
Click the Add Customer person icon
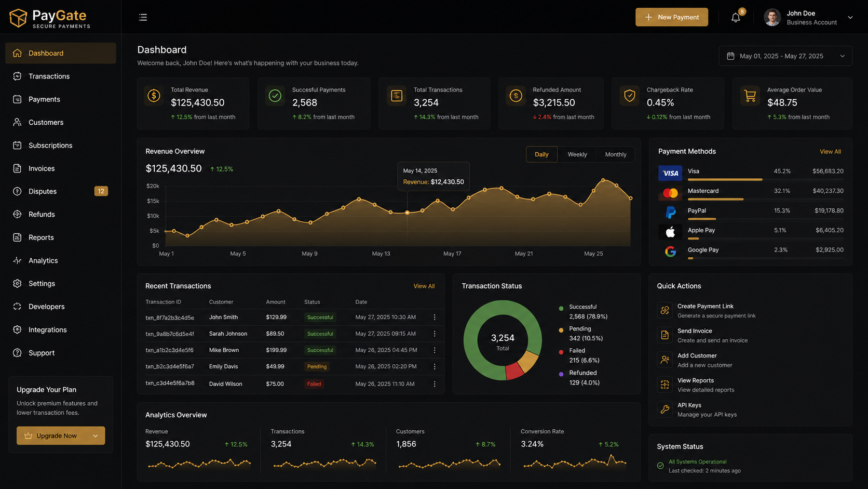(x=664, y=360)
